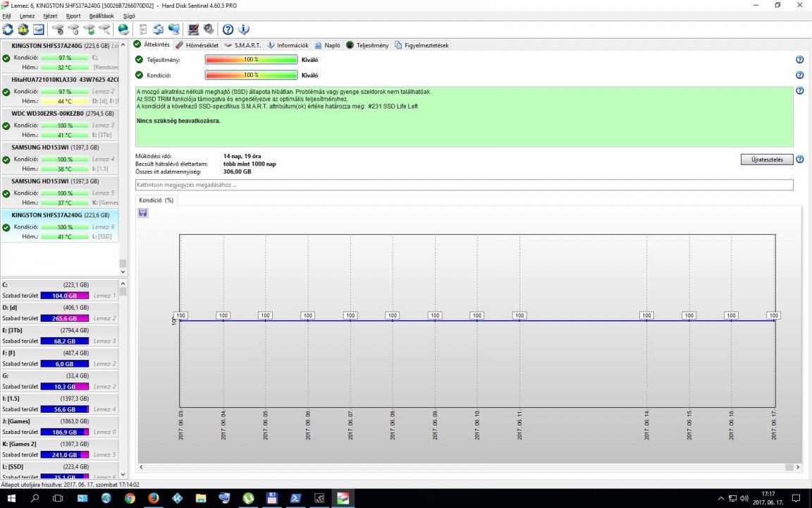
Task: Click the Újratesztelés button
Action: click(767, 159)
